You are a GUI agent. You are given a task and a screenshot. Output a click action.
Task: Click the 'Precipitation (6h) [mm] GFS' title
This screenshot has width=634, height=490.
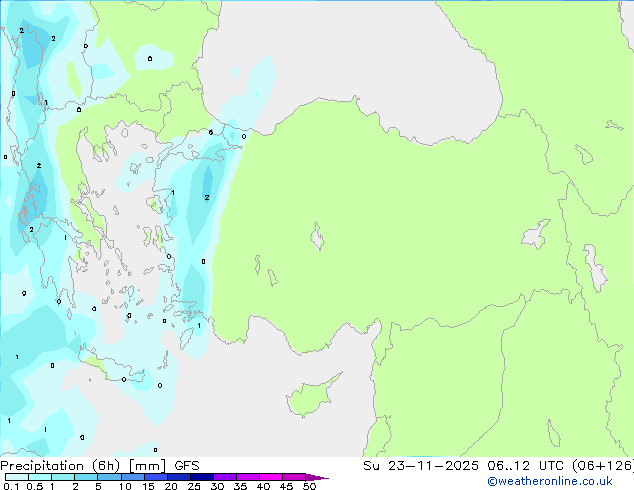pos(100,466)
